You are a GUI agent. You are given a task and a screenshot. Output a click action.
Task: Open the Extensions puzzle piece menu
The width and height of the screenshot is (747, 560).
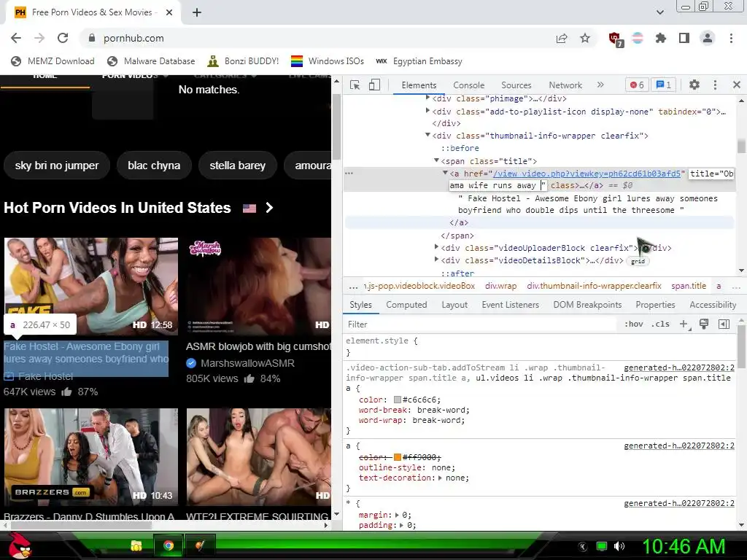tap(661, 38)
